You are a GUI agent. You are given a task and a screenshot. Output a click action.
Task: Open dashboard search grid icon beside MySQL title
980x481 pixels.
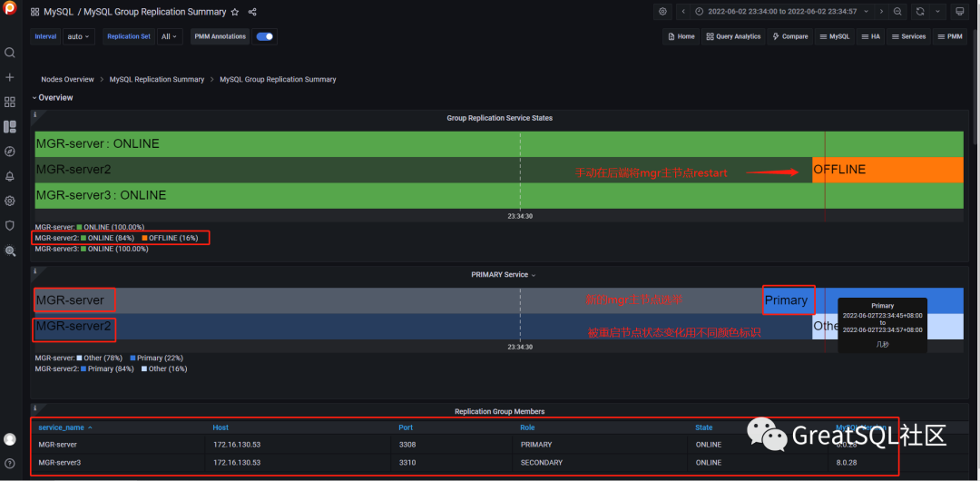point(35,12)
